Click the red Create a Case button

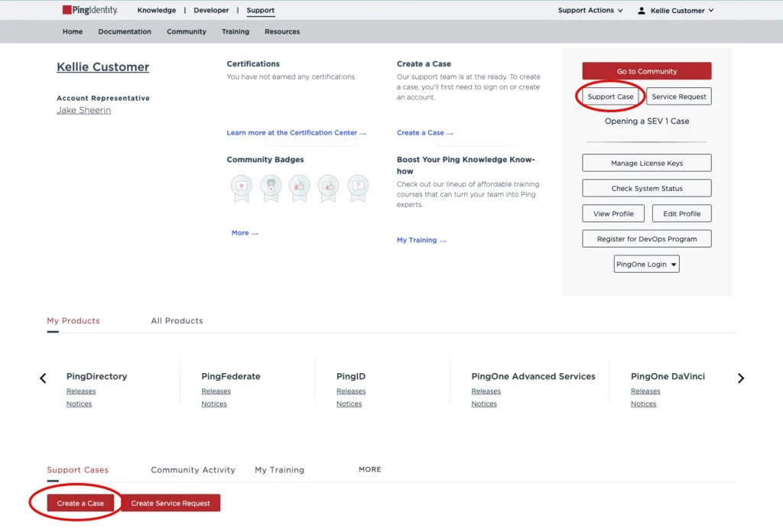point(80,503)
